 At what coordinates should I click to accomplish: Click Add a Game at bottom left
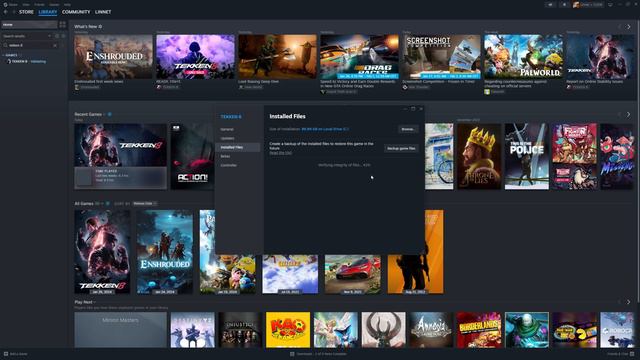[x=16, y=354]
